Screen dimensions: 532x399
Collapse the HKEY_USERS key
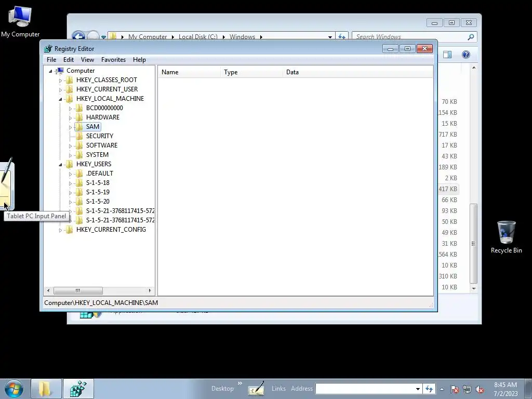click(x=60, y=165)
